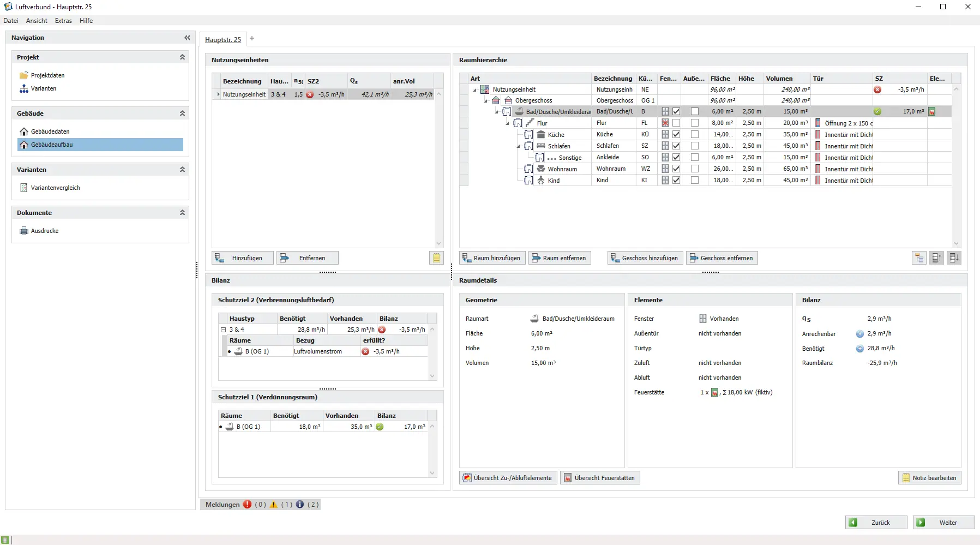Collapse the 3 & 4 Haustyp row

point(223,330)
